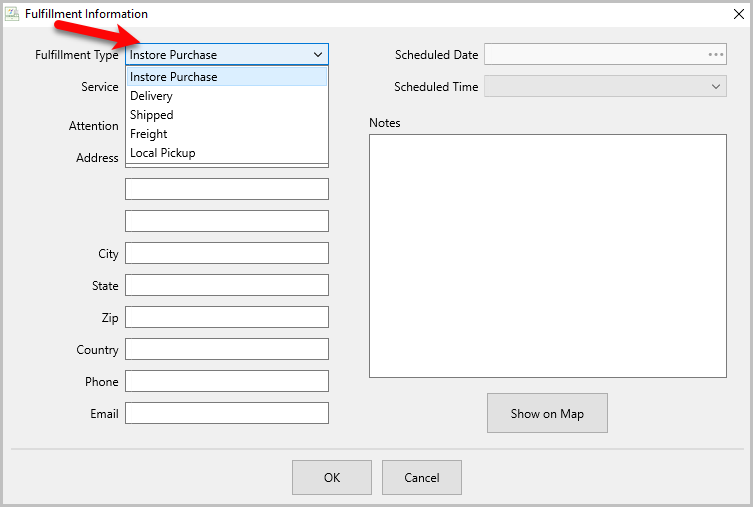
Task: Focus the Email input field
Action: (x=227, y=413)
